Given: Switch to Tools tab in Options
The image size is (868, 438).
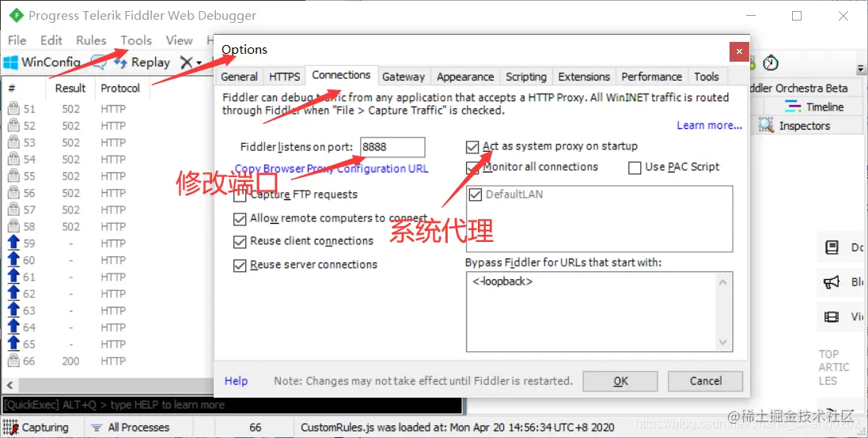Looking at the screenshot, I should point(707,77).
